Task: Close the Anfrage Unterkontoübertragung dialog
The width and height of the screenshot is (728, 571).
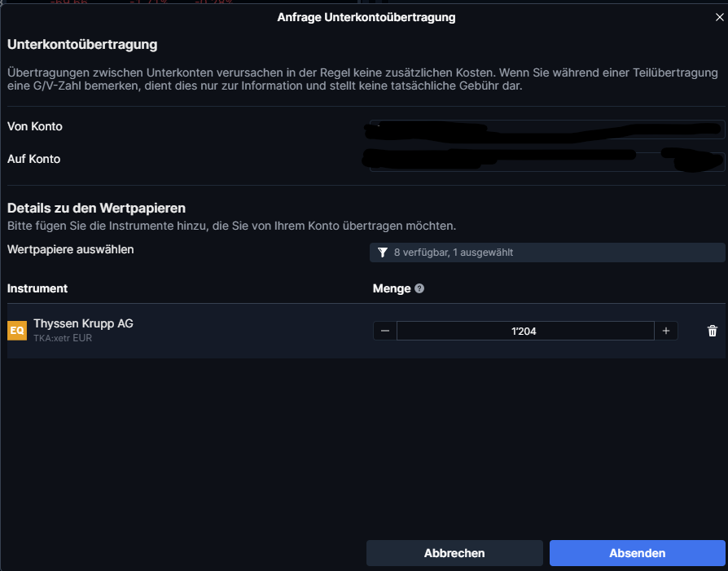Action: [719, 18]
